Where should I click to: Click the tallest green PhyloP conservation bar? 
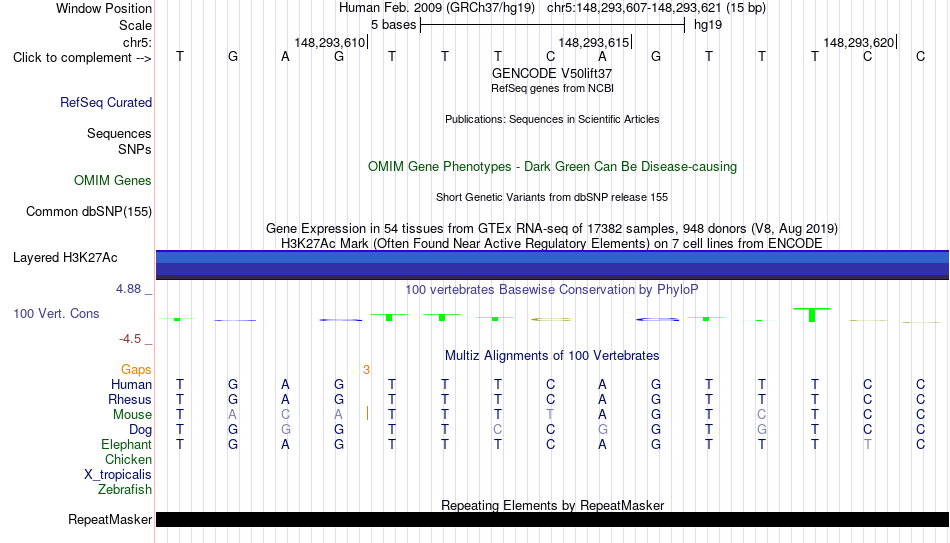812,315
